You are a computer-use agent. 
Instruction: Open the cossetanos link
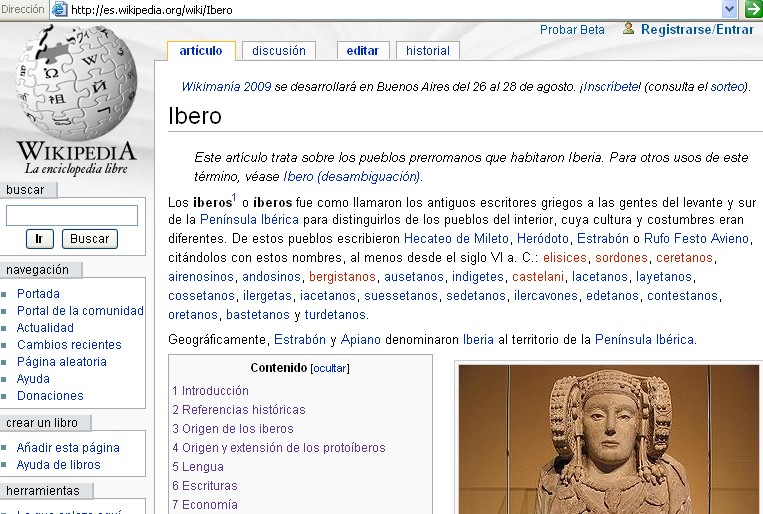(x=201, y=295)
